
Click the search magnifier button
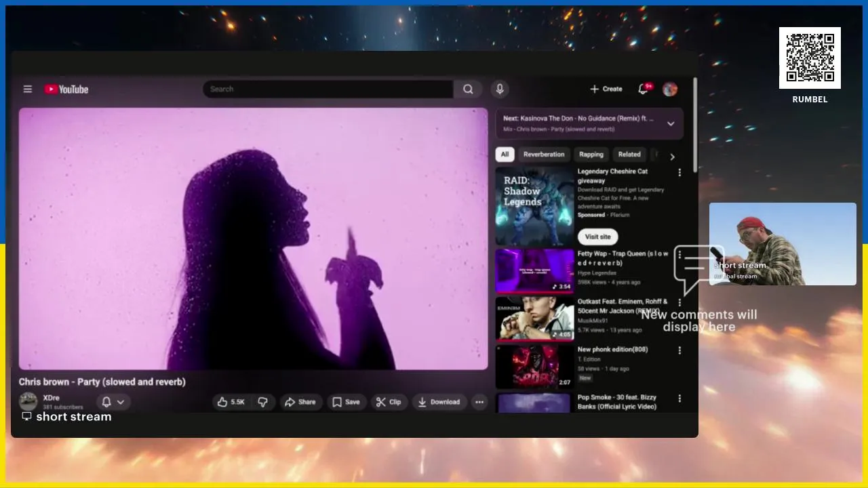468,89
